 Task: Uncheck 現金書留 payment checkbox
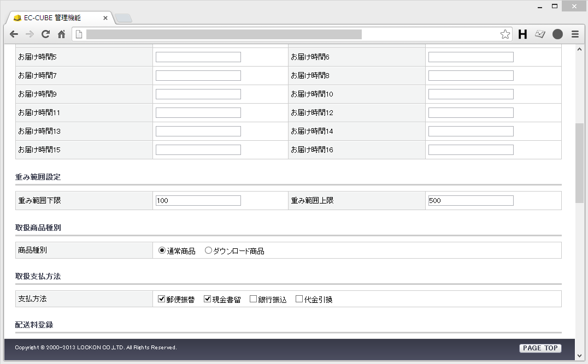coord(207,299)
